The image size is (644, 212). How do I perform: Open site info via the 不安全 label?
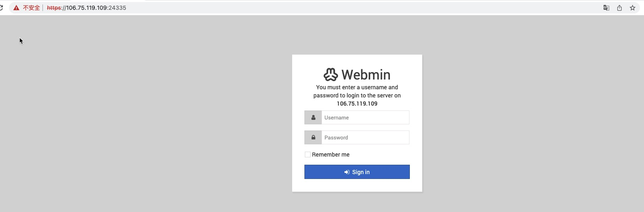tap(31, 8)
